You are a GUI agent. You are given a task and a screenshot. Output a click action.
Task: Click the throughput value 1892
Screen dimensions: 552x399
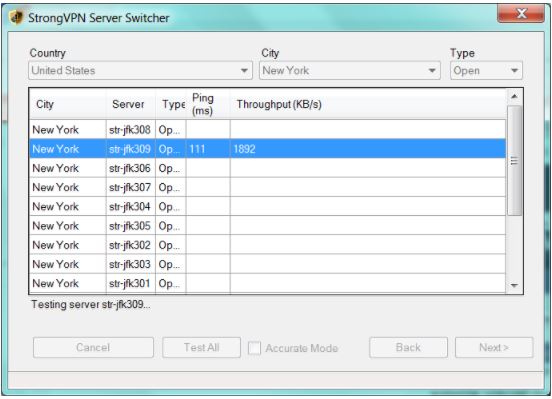tap(244, 149)
